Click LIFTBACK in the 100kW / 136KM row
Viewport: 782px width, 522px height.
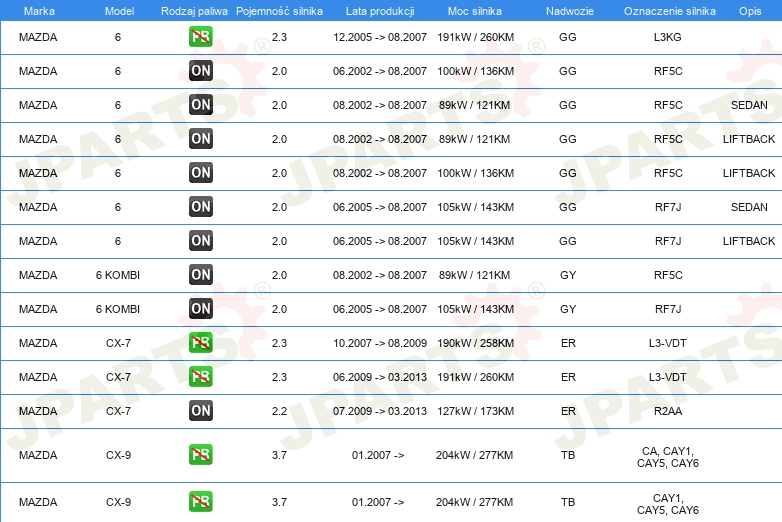(x=749, y=173)
